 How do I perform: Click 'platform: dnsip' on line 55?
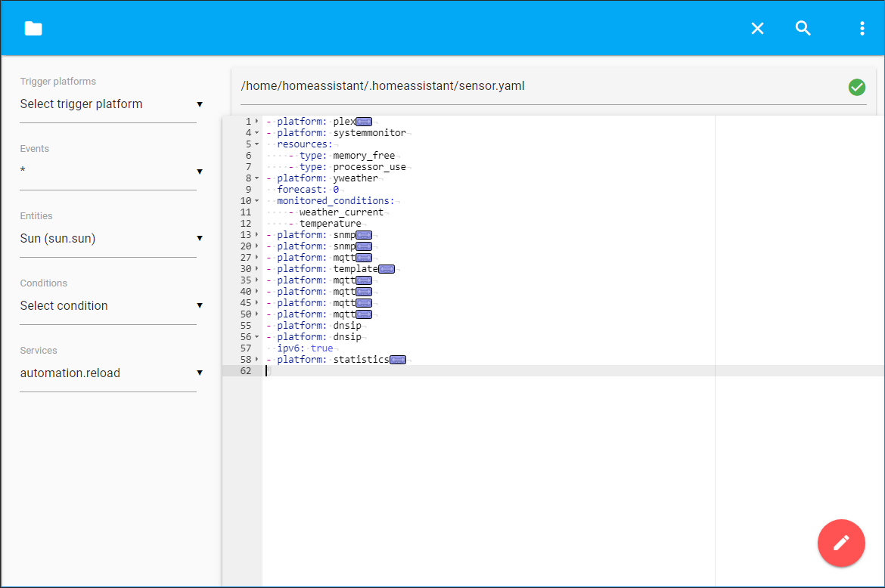click(319, 325)
